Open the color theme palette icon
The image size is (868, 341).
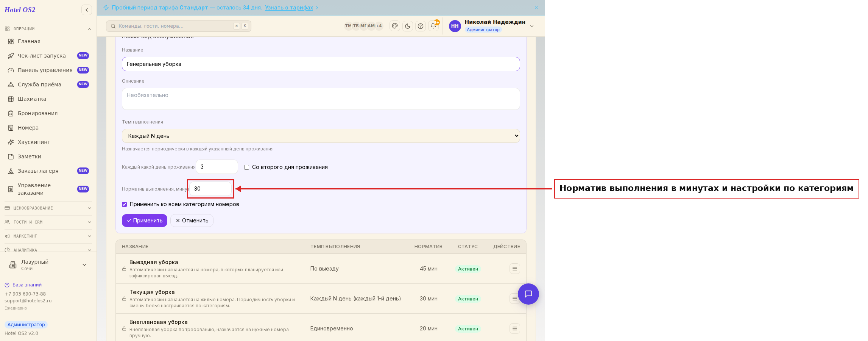(x=395, y=26)
